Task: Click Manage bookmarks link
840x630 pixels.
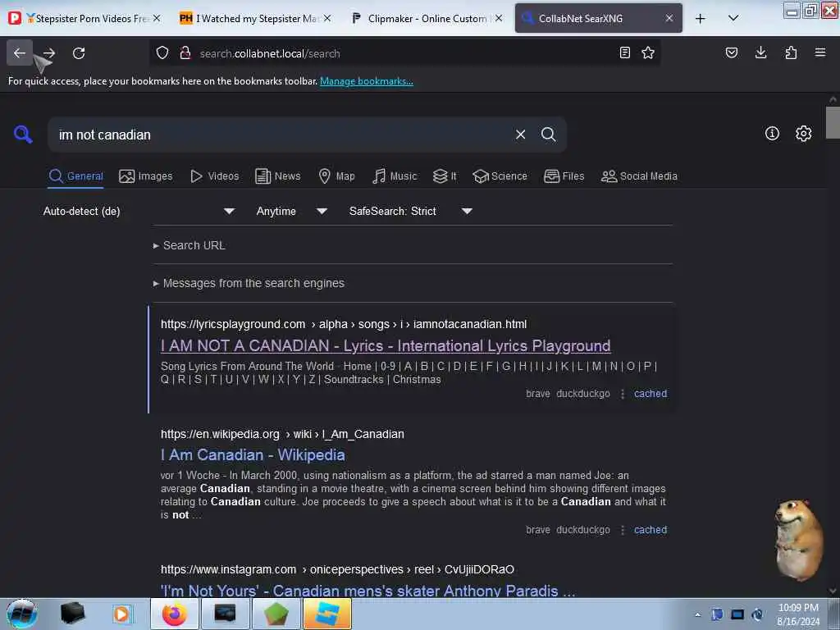Action: pyautogui.click(x=367, y=81)
